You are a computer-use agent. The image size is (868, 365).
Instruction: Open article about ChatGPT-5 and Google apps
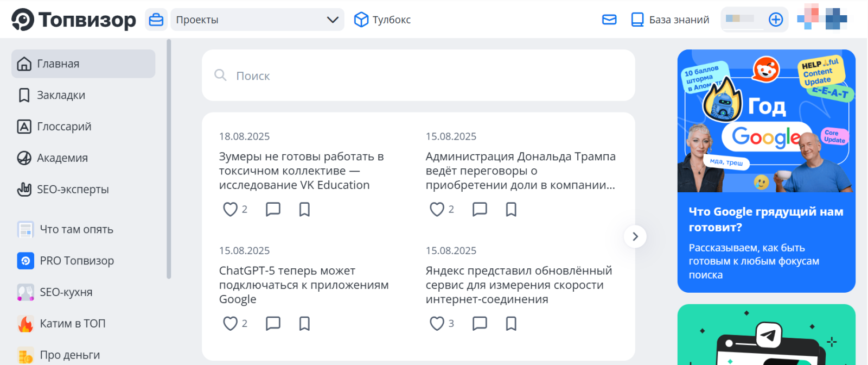tap(303, 285)
